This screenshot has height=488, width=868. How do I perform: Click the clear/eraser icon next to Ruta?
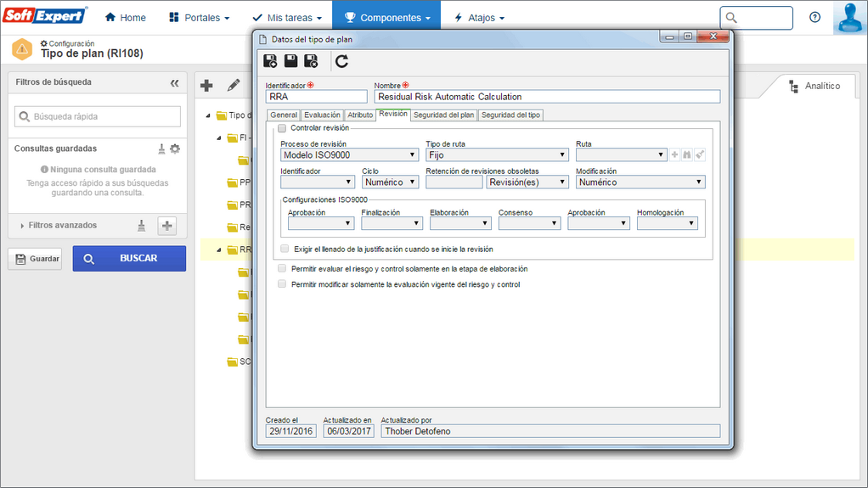(x=700, y=155)
